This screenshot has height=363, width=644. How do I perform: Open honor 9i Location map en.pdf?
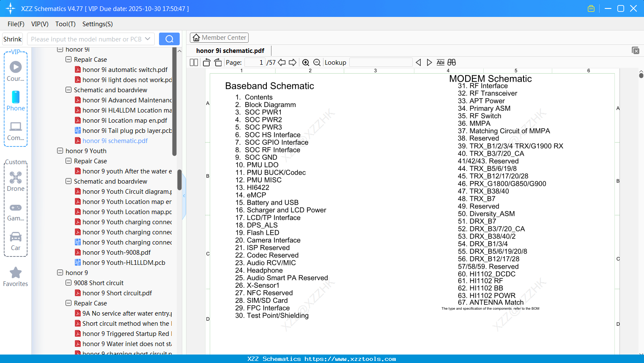pos(121,121)
